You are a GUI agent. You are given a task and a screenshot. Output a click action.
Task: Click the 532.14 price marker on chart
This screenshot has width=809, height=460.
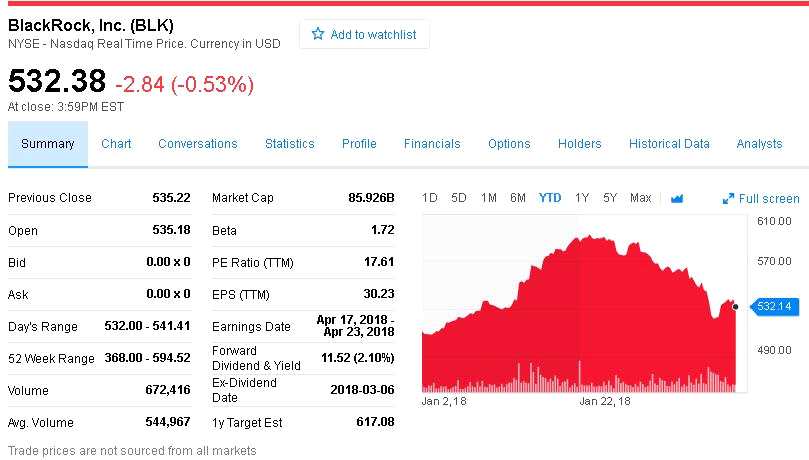point(776,306)
